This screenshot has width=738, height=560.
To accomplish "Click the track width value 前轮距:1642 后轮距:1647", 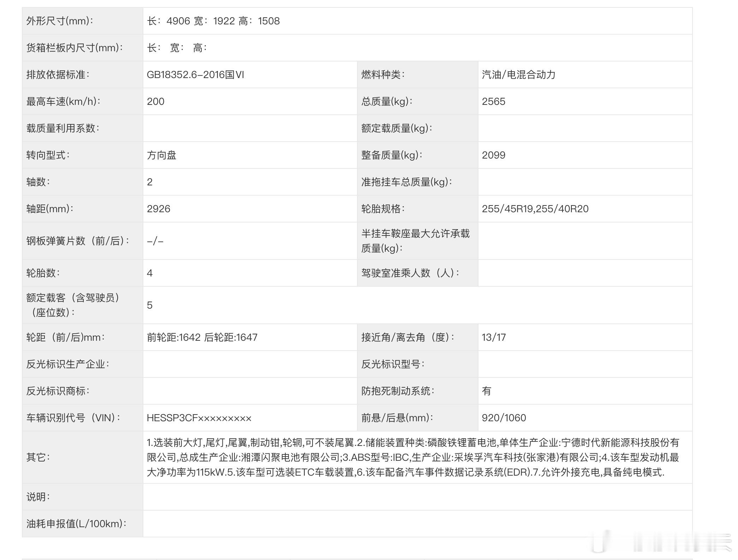I will pos(202,338).
